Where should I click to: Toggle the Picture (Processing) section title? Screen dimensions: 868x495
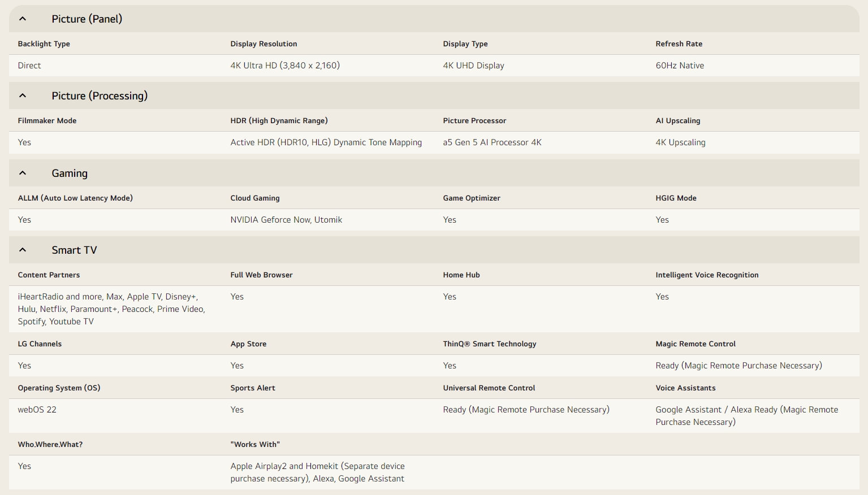point(100,95)
